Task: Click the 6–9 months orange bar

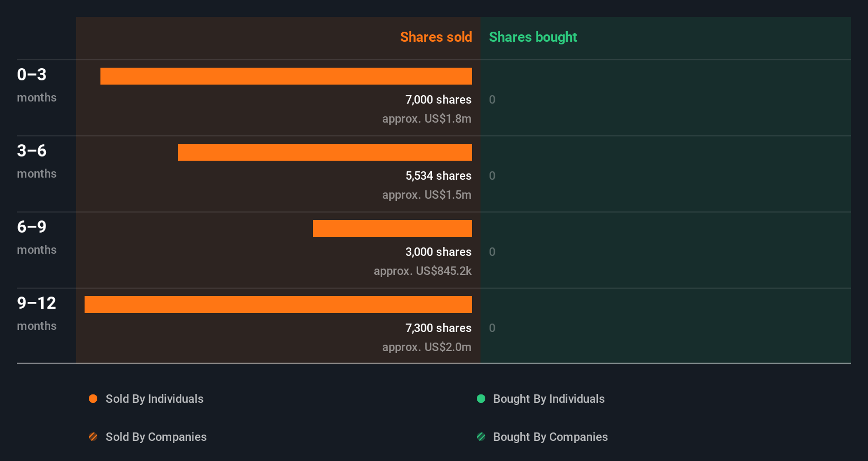Action: 392,228
